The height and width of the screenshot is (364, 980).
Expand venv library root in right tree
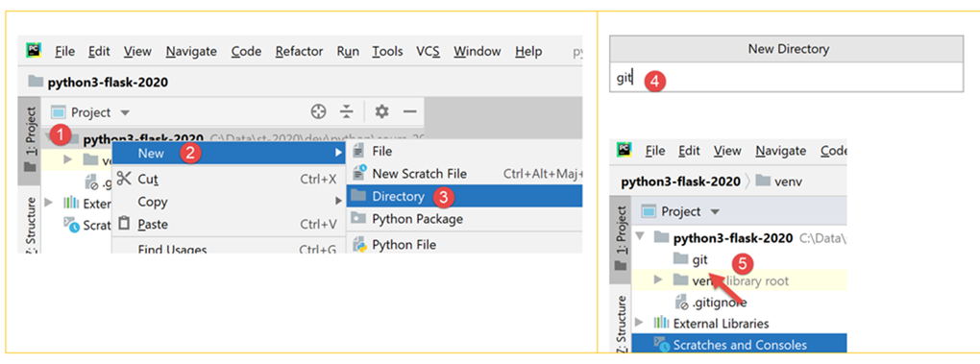click(657, 280)
